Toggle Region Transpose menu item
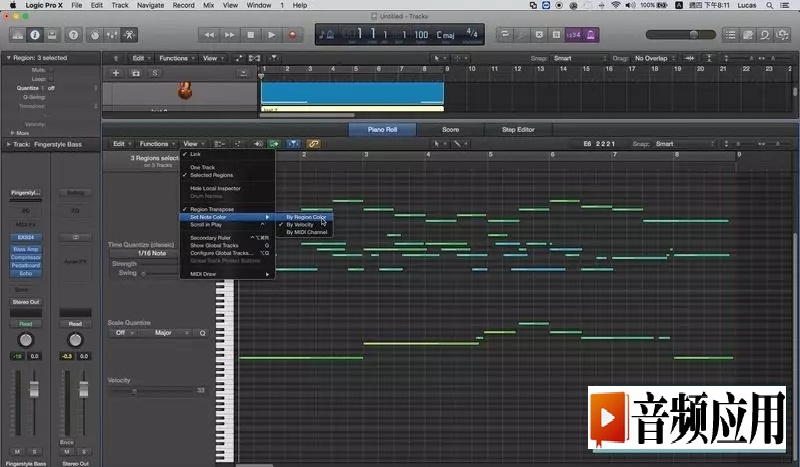This screenshot has height=467, width=800. 228,209
